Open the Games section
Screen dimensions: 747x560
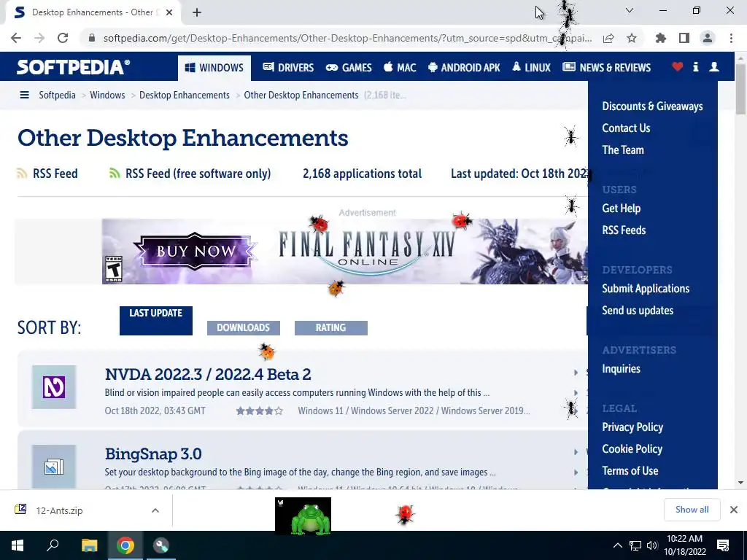349,68
